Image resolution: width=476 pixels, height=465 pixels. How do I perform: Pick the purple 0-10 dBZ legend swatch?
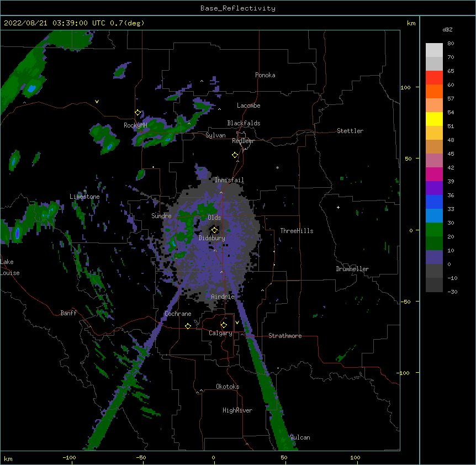434,257
